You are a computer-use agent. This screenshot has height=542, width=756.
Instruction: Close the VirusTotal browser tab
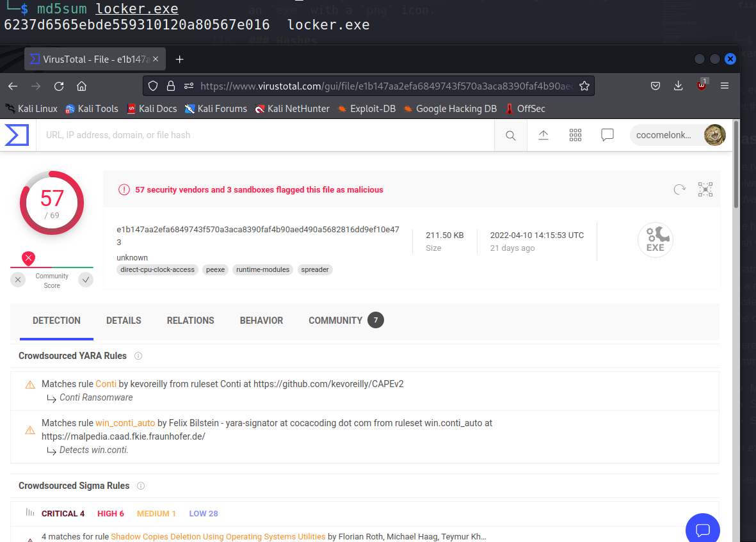coord(156,60)
